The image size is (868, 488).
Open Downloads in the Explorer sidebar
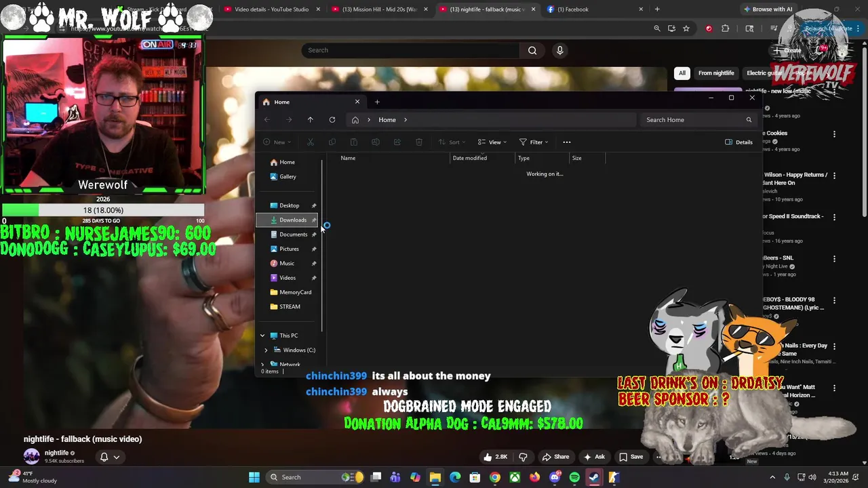point(287,220)
